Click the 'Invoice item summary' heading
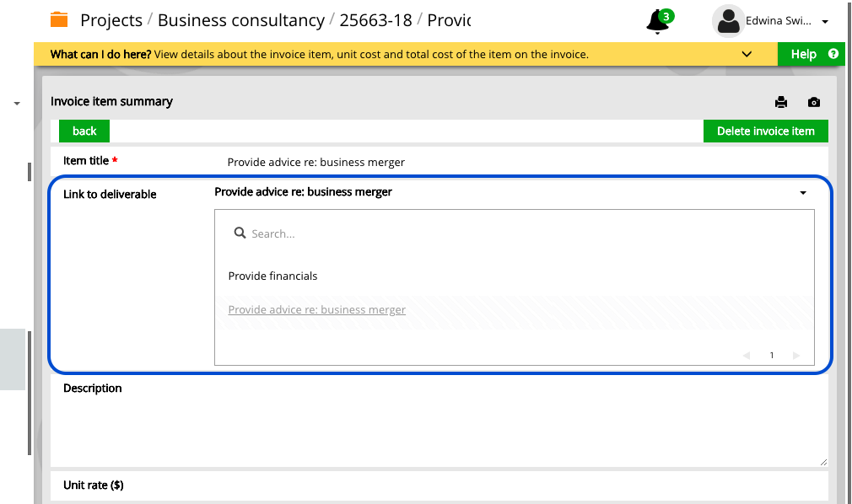852x504 pixels. pos(111,102)
